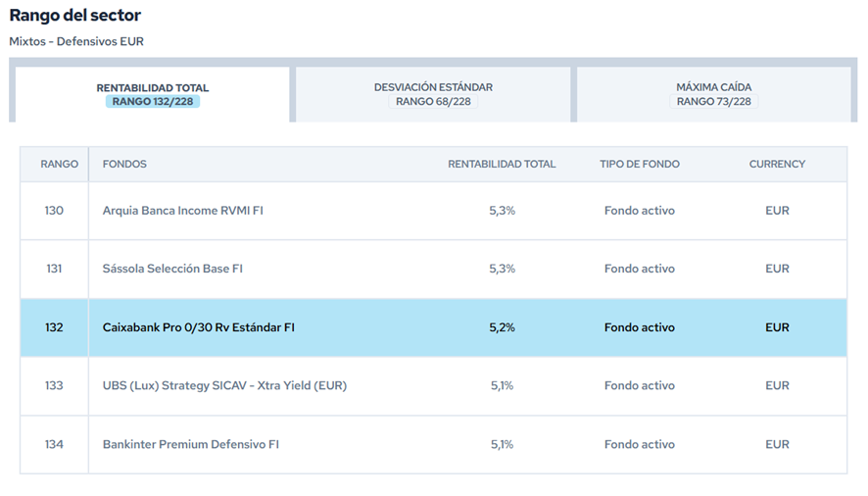Click Fondo activo in Bankinter row
868x496 pixels.
pyautogui.click(x=640, y=444)
